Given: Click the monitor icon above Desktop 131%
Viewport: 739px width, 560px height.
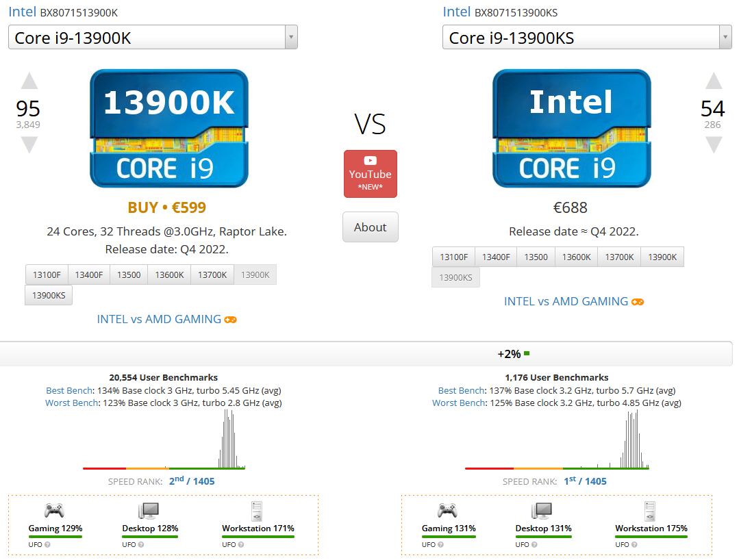Looking at the screenshot, I should click(x=542, y=511).
